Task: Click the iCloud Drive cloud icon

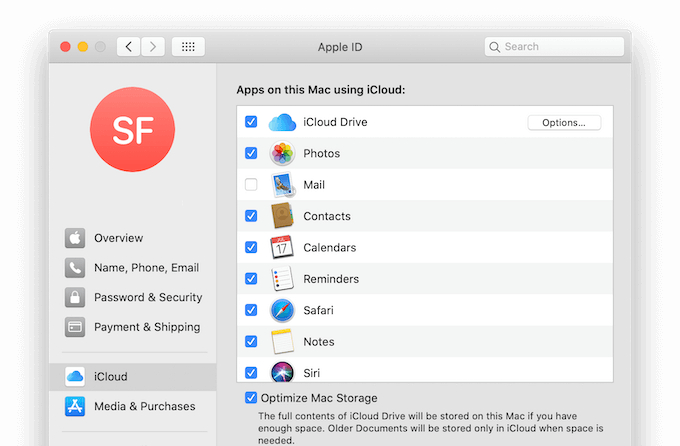Action: [282, 122]
